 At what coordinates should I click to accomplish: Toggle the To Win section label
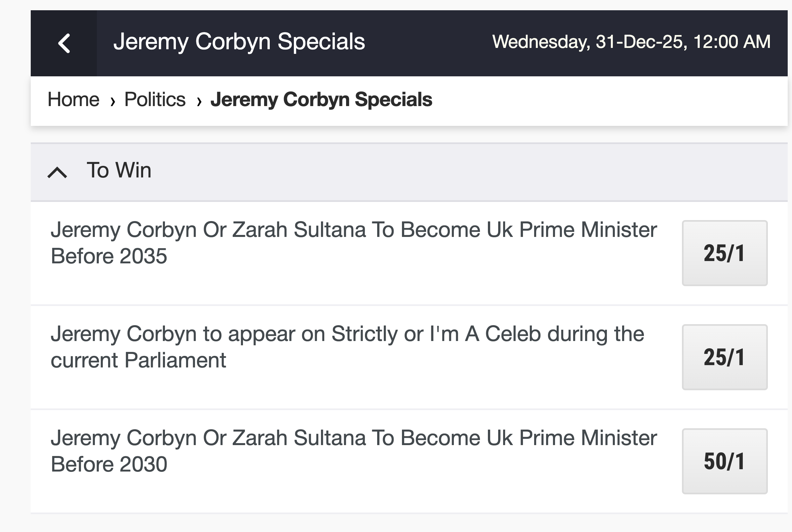tap(119, 170)
